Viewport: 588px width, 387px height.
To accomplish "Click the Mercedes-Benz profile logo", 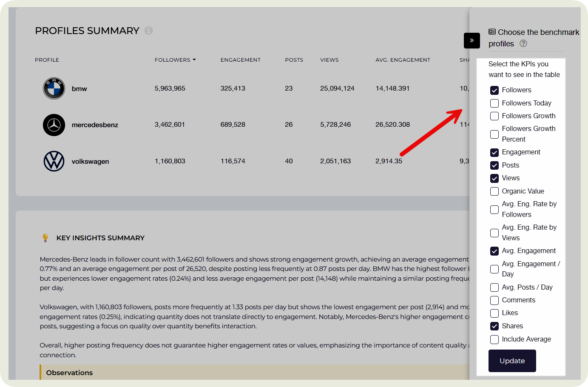I will click(54, 125).
